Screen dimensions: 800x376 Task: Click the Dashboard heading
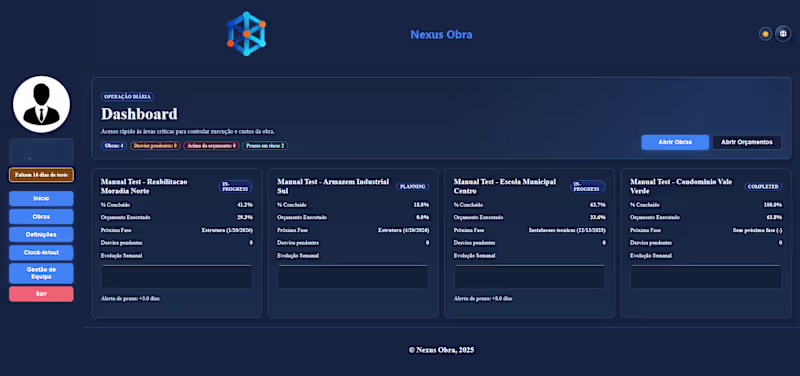point(139,114)
